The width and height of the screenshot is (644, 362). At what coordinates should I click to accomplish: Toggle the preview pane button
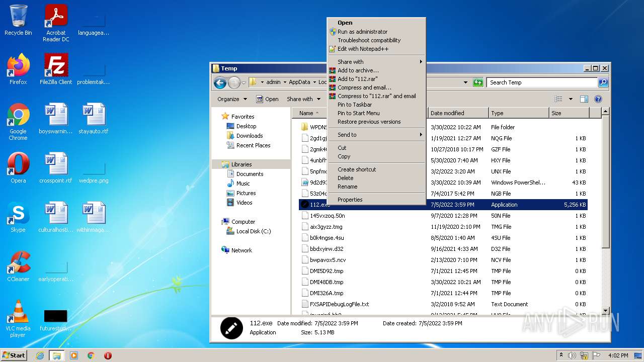(584, 99)
